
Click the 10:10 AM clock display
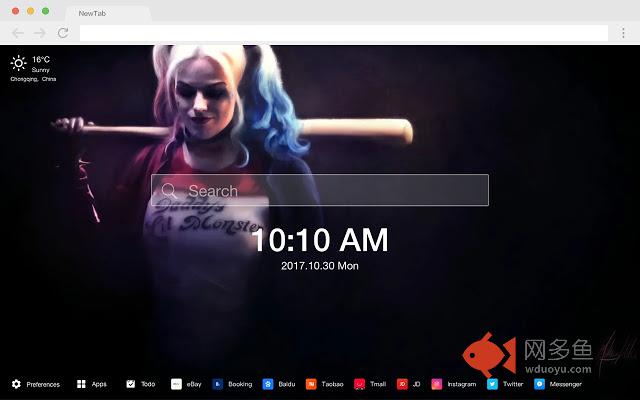click(x=319, y=241)
